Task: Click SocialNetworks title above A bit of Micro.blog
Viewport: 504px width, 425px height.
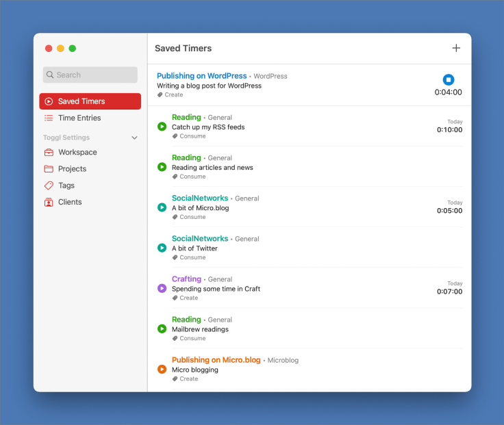Action: pyautogui.click(x=200, y=198)
